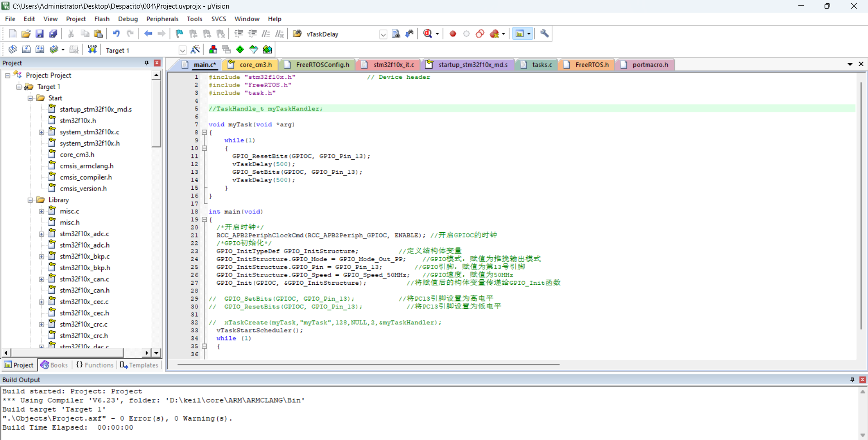Navigate backwards with the blue arrow
Viewport: 868px width, 440px height.
[x=148, y=34]
